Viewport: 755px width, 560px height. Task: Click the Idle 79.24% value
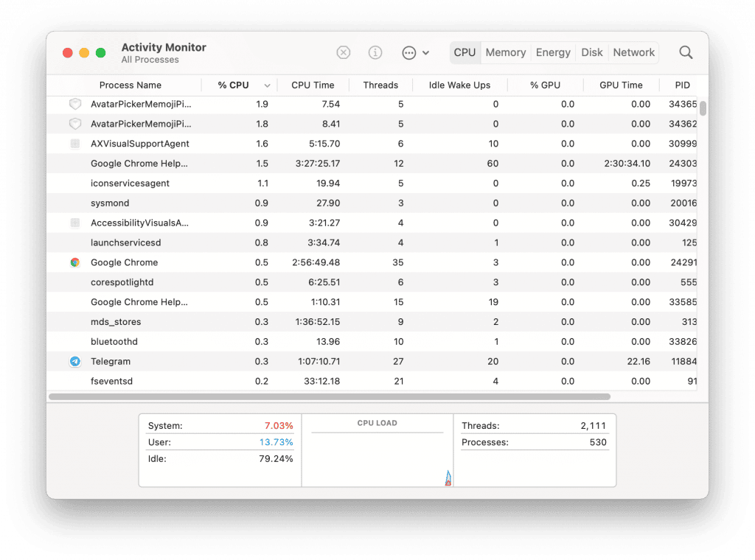click(276, 458)
